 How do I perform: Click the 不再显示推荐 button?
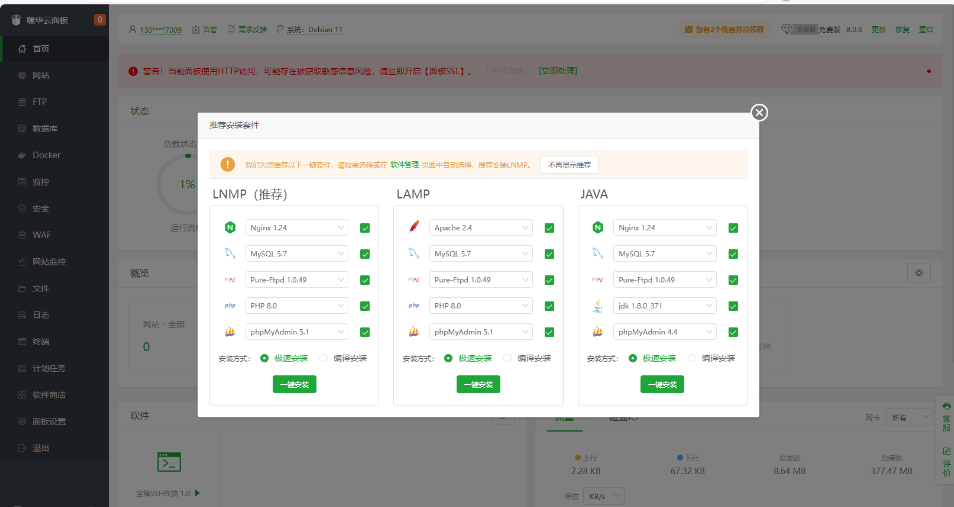pyautogui.click(x=569, y=165)
